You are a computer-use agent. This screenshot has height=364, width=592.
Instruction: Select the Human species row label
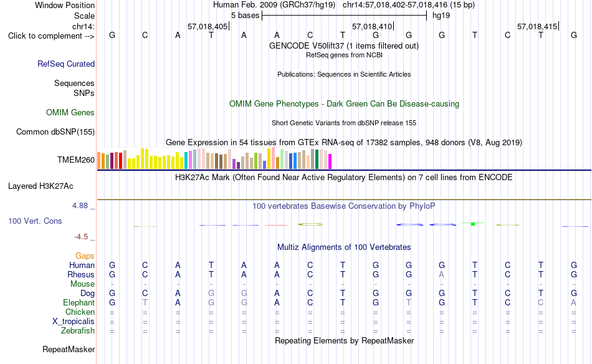pos(82,265)
